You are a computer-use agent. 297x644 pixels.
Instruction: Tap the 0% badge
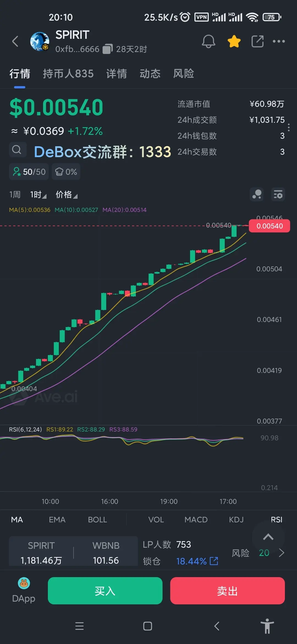[66, 172]
